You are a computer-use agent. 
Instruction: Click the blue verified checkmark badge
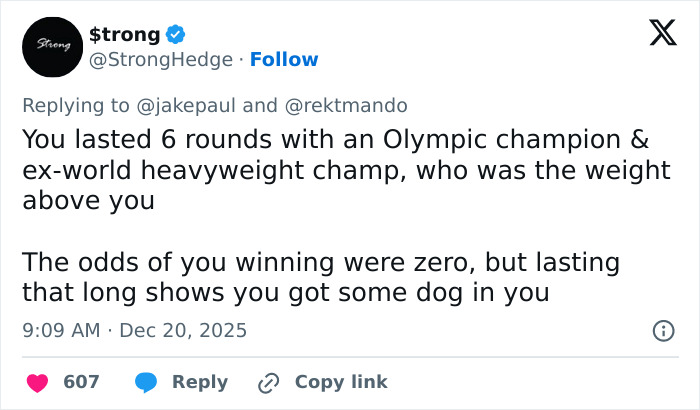pyautogui.click(x=175, y=35)
